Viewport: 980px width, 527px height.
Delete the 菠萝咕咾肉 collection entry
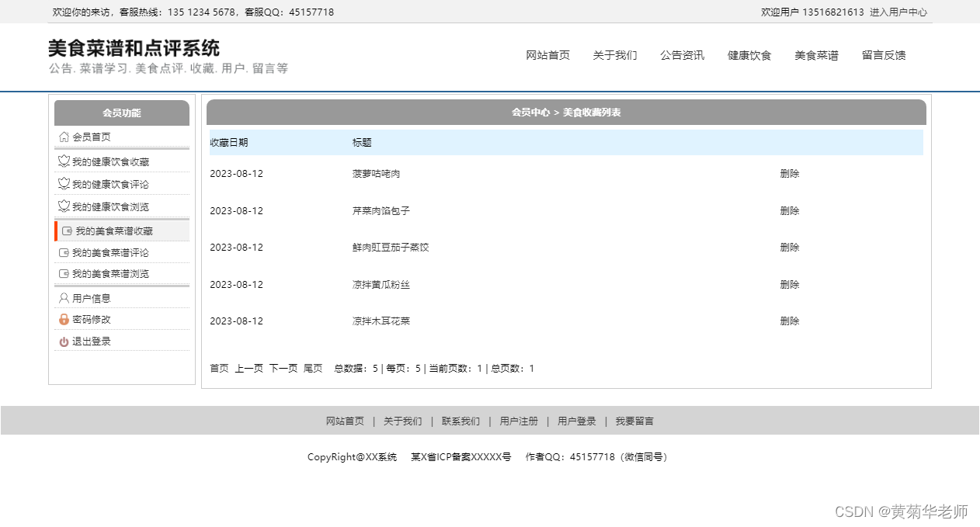(789, 173)
